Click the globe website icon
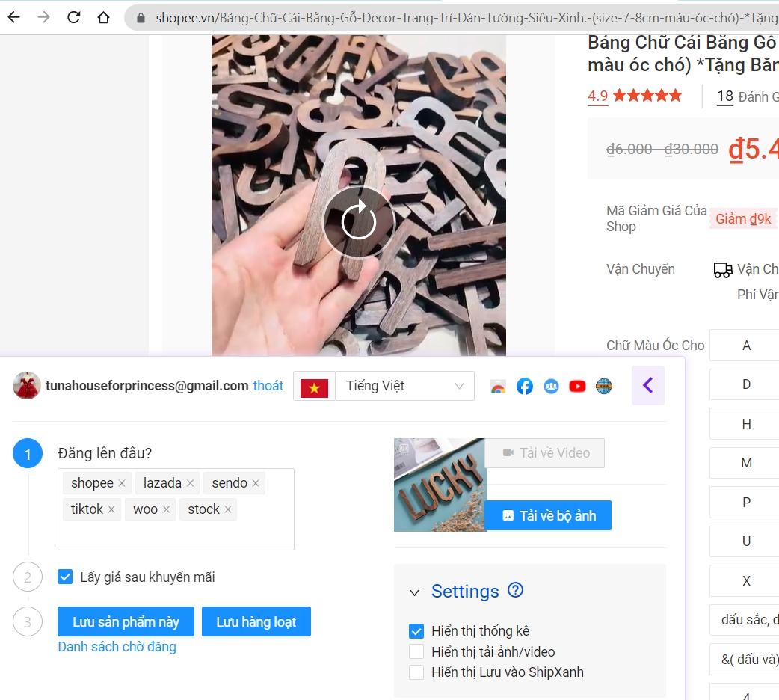This screenshot has height=700, width=779. (604, 387)
